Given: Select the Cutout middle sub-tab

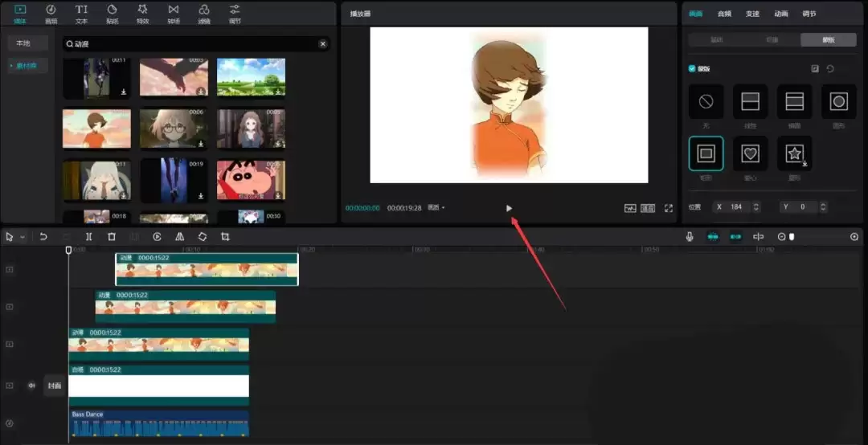Looking at the screenshot, I should [x=772, y=40].
